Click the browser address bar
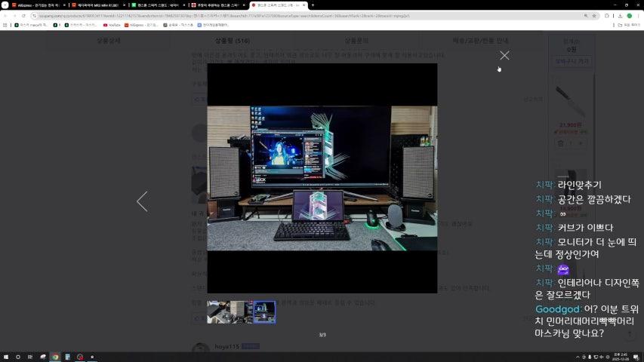 302,15
